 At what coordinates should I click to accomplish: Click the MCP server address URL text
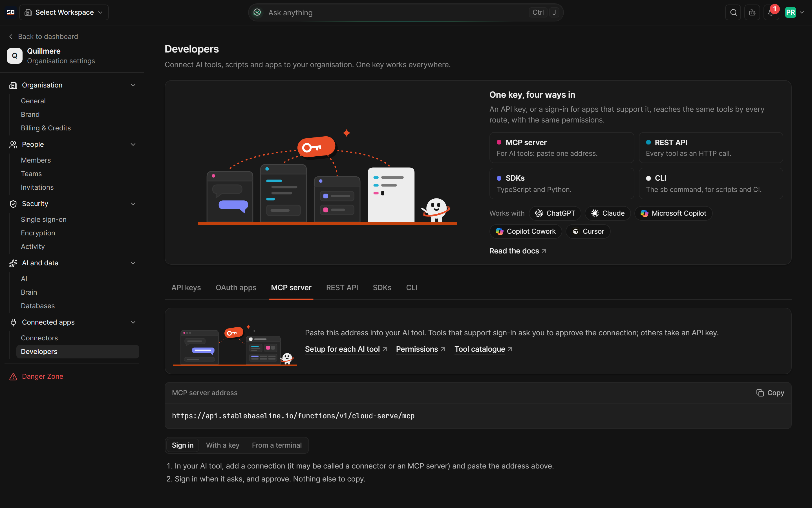point(293,416)
